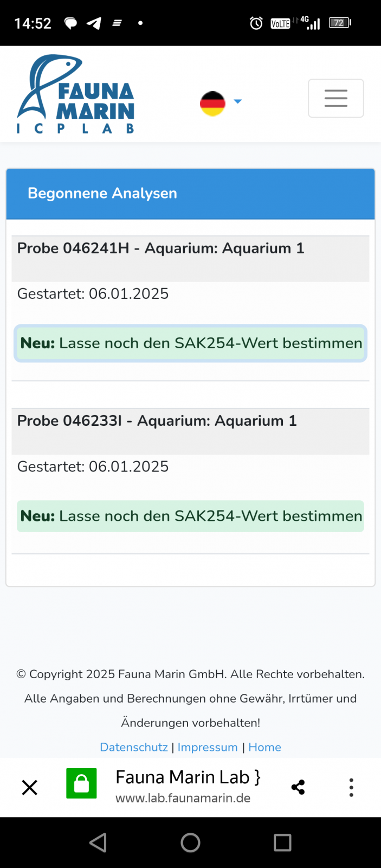
Task: Click the Begonnene Analysen panel header
Action: tap(191, 194)
